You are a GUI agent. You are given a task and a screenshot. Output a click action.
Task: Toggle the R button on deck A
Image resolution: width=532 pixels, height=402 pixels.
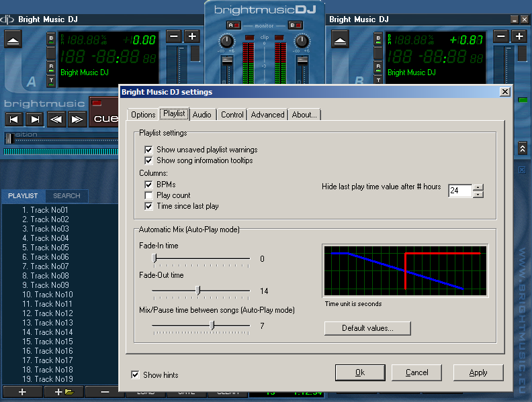click(x=51, y=67)
